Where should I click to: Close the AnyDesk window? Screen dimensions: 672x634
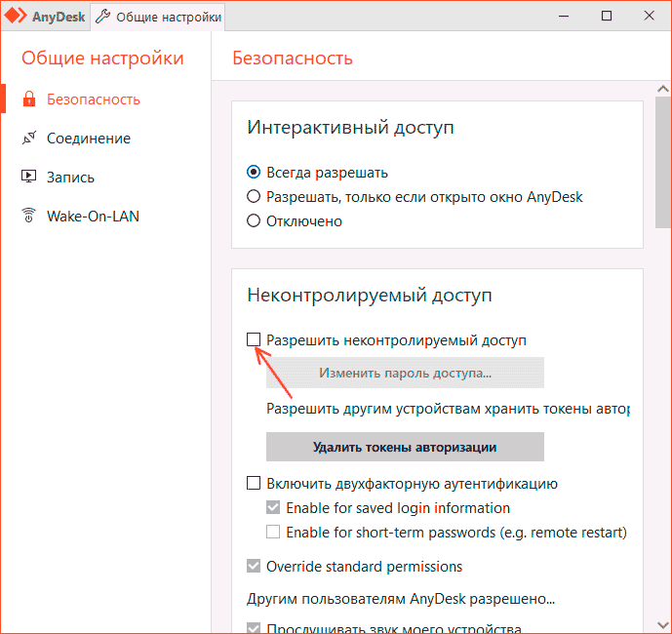click(649, 17)
